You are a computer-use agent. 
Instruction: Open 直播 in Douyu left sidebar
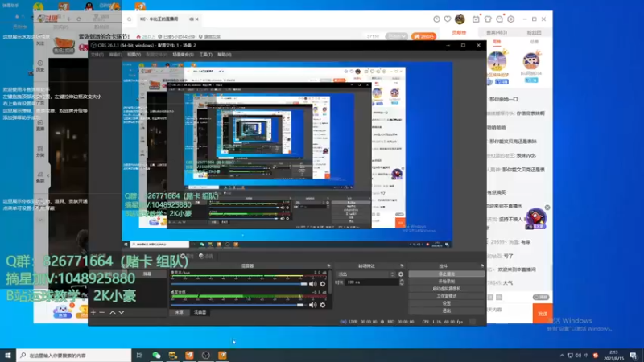39,125
